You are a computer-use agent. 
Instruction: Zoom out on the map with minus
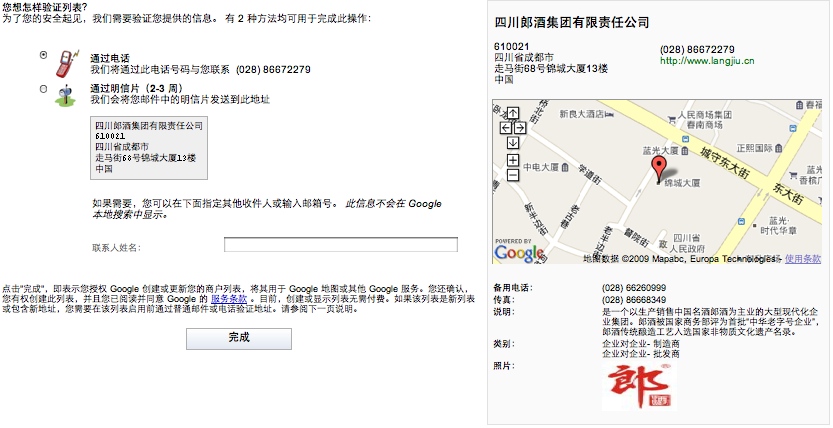513,174
